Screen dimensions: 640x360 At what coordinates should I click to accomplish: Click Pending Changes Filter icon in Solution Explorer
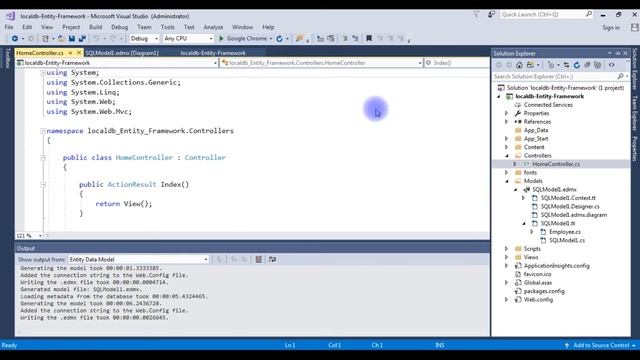point(551,65)
